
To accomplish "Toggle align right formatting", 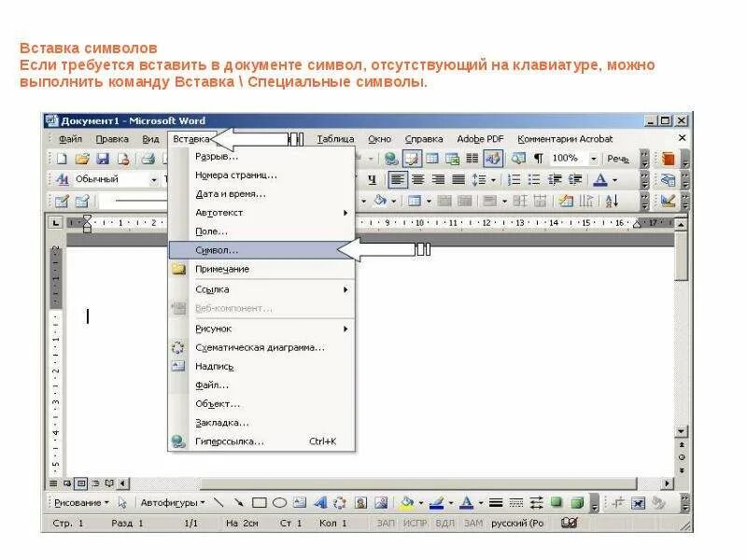I will (x=438, y=179).
